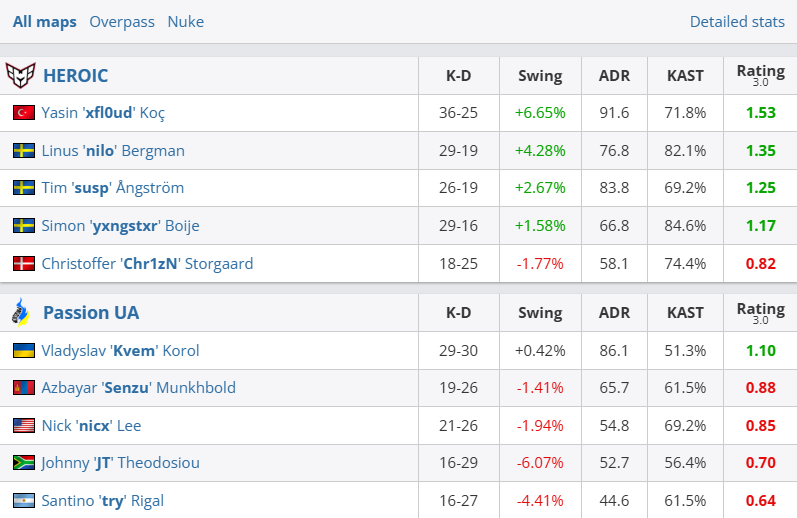797x518 pixels.
Task: Open the Detailed stats link
Action: (737, 21)
